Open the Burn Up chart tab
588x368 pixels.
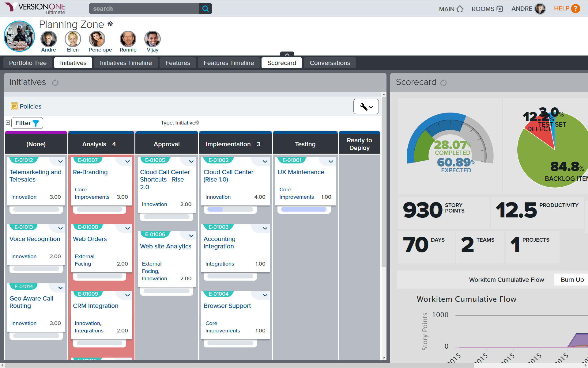(x=572, y=280)
